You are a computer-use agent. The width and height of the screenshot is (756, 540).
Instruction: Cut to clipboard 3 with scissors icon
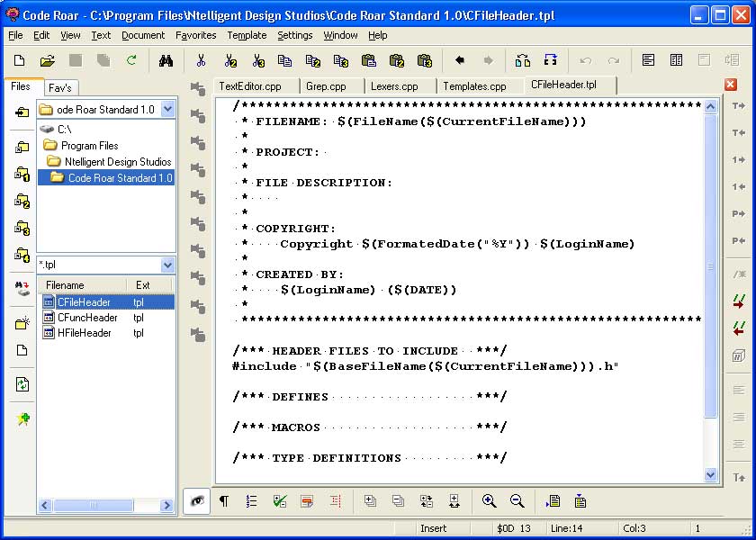click(258, 61)
